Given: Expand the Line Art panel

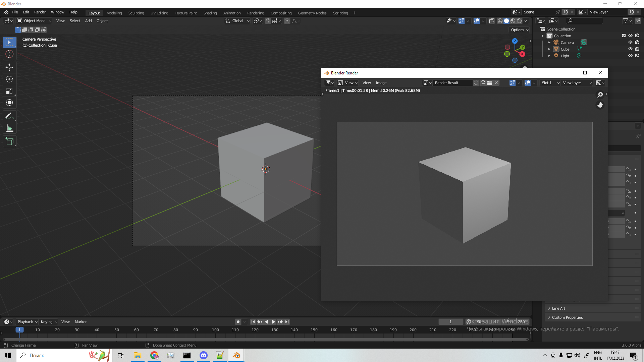Looking at the screenshot, I should pyautogui.click(x=593, y=308).
